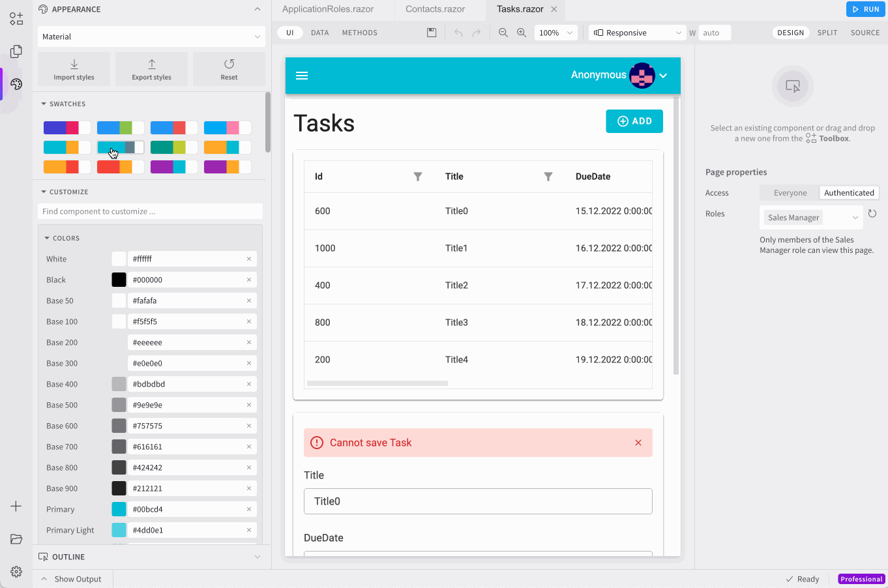
Task: Click Export styles button
Action: pos(151,69)
